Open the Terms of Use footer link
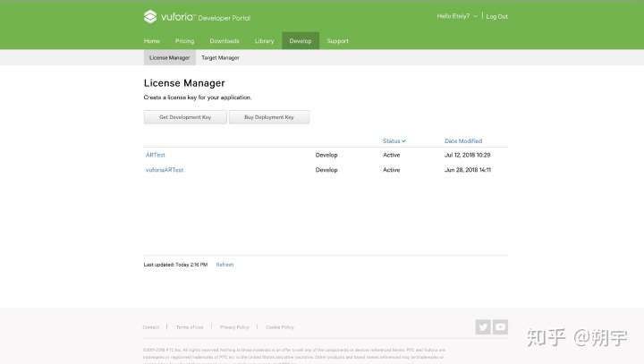This screenshot has width=644, height=364. pyautogui.click(x=190, y=327)
